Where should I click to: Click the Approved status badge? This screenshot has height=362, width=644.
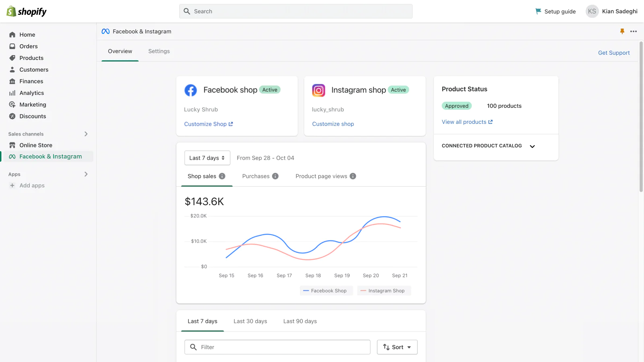pyautogui.click(x=457, y=106)
